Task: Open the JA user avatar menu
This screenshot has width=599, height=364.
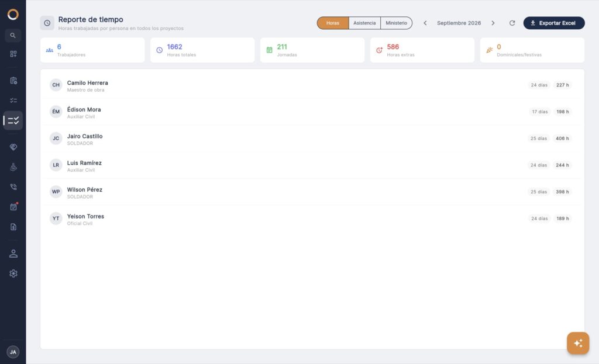Action: 13,352
